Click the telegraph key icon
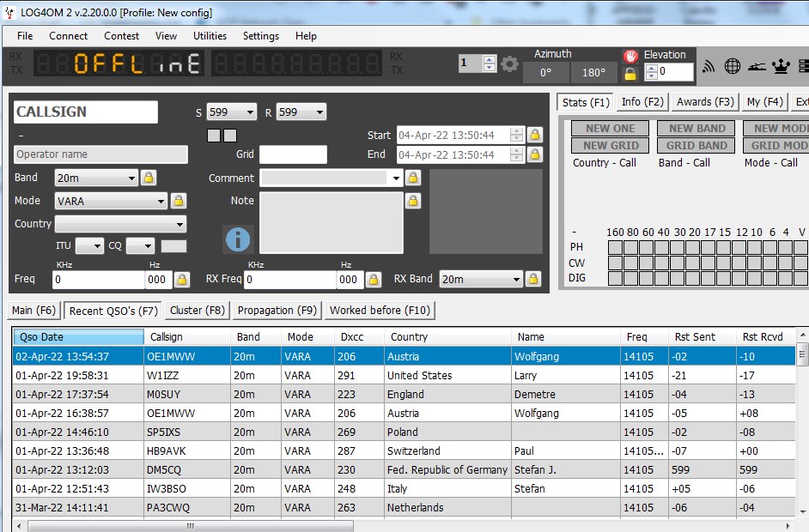 pyautogui.click(x=757, y=67)
